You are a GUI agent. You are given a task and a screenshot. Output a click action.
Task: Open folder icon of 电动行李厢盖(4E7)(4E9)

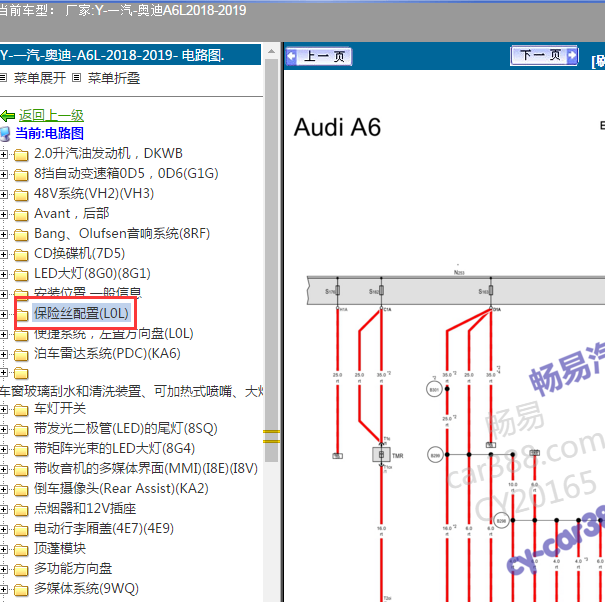(x=21, y=530)
